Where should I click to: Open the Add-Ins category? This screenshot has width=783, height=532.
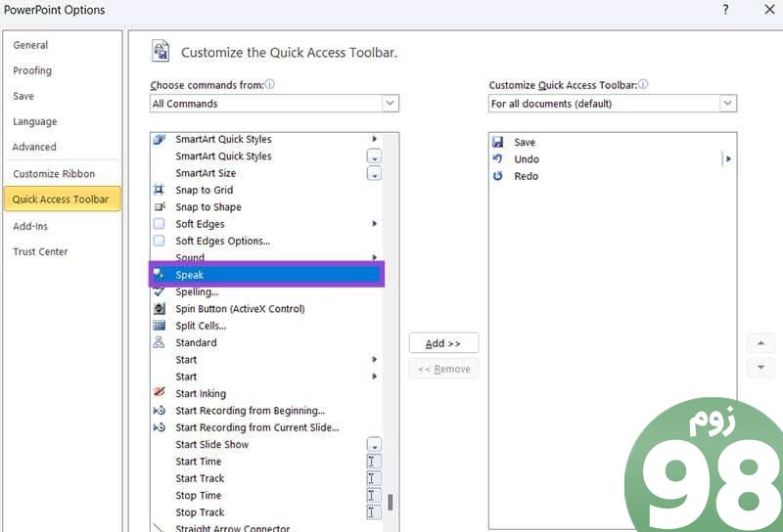[x=30, y=226]
